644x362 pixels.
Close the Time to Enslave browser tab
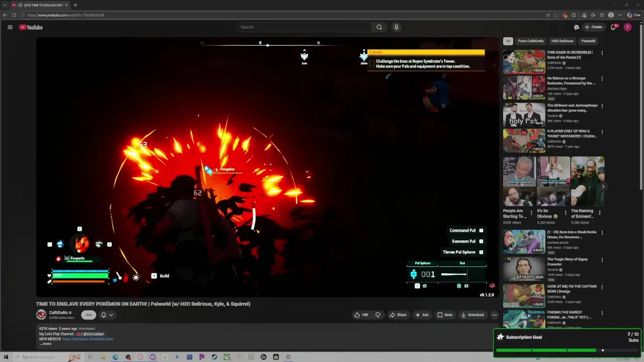[66, 5]
